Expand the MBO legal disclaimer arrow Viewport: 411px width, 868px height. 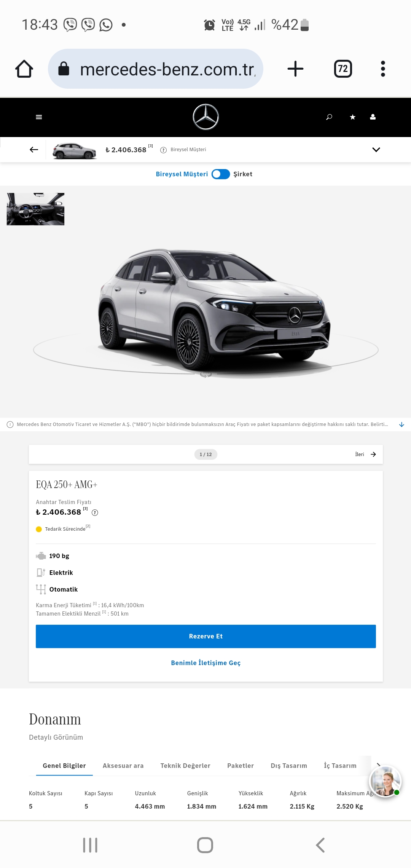coord(401,424)
